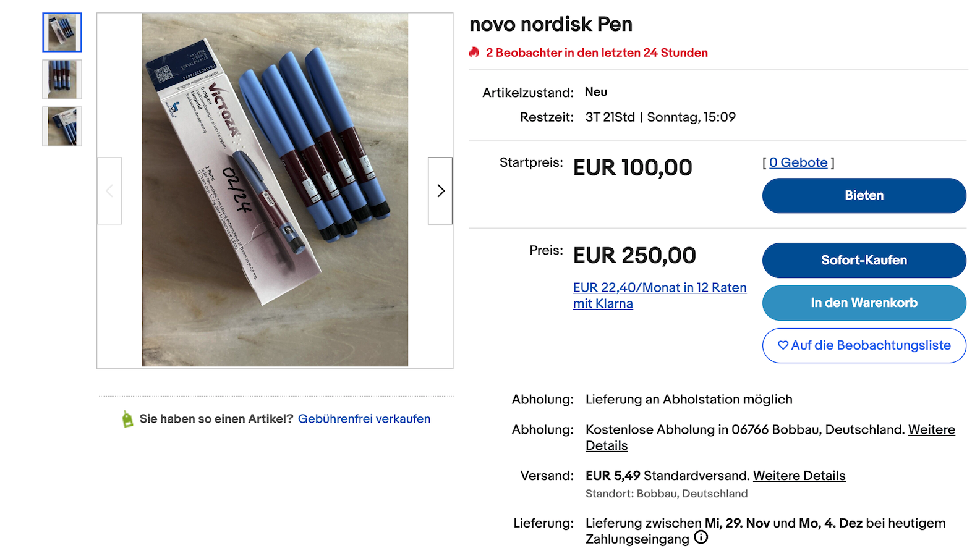Select the third product thumbnail

point(62,127)
